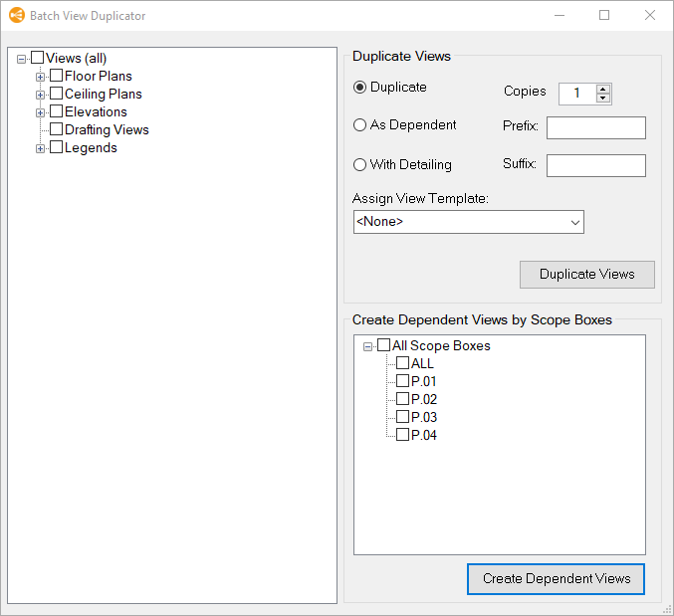Check the All Scope Boxes checkbox
This screenshot has width=674, height=616.
(384, 344)
